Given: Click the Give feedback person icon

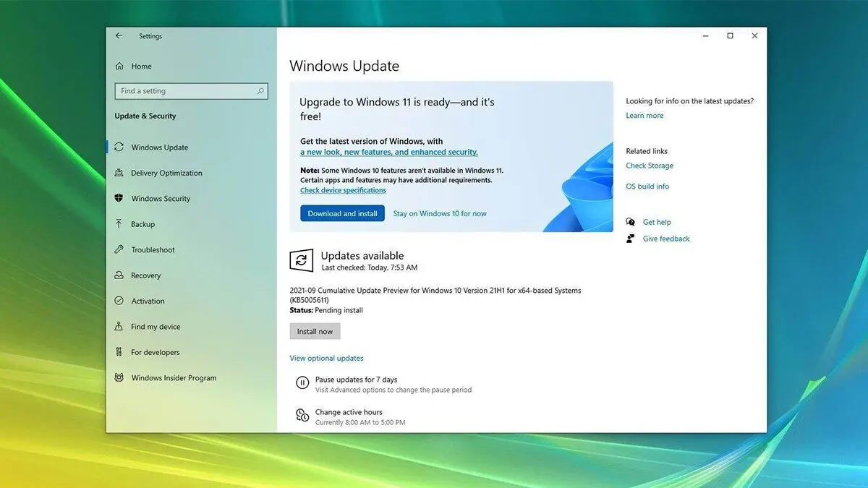Looking at the screenshot, I should pos(631,239).
